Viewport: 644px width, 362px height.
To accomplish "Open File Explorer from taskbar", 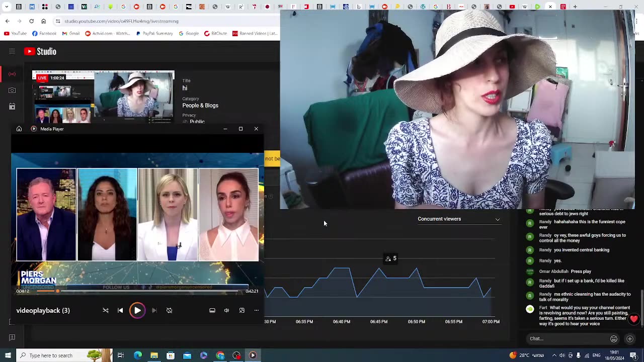I will point(154,355).
